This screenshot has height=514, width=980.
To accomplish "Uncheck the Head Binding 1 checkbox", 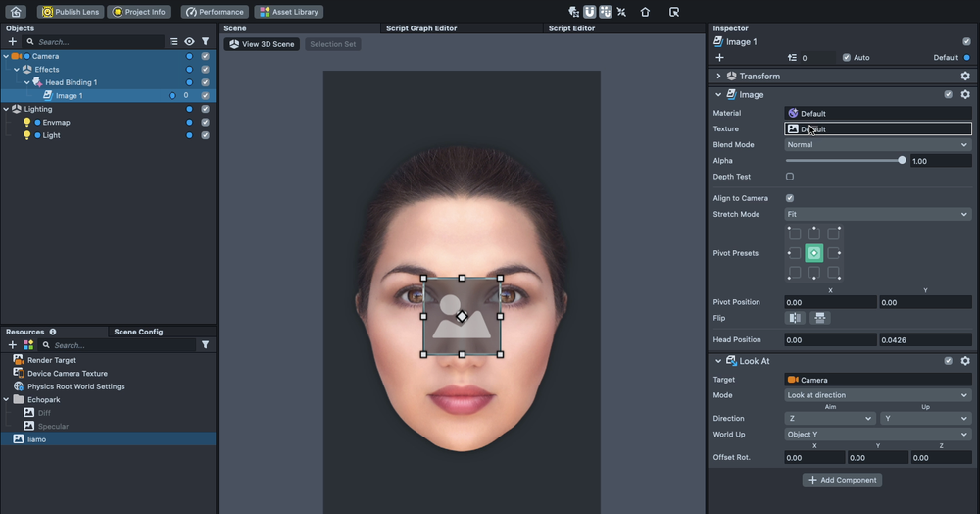I will 205,82.
